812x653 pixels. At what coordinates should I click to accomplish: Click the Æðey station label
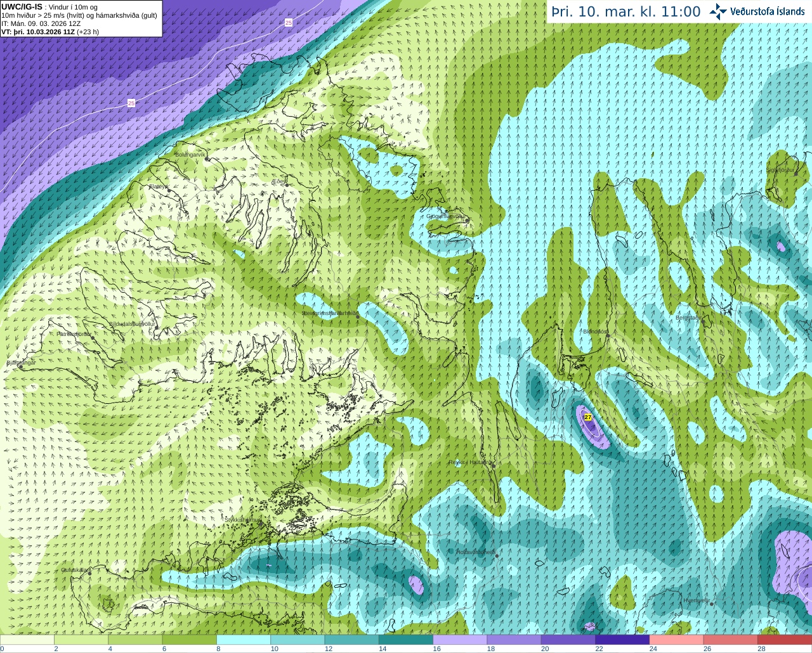278,181
